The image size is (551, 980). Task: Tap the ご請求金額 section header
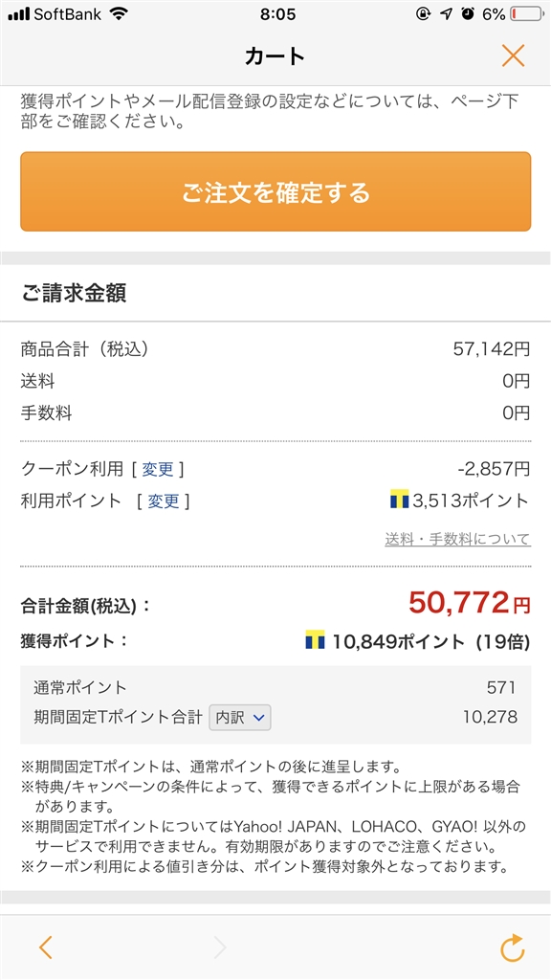[x=74, y=293]
